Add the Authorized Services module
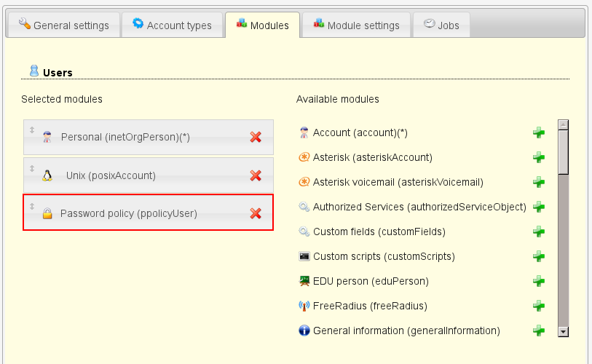 pos(539,207)
